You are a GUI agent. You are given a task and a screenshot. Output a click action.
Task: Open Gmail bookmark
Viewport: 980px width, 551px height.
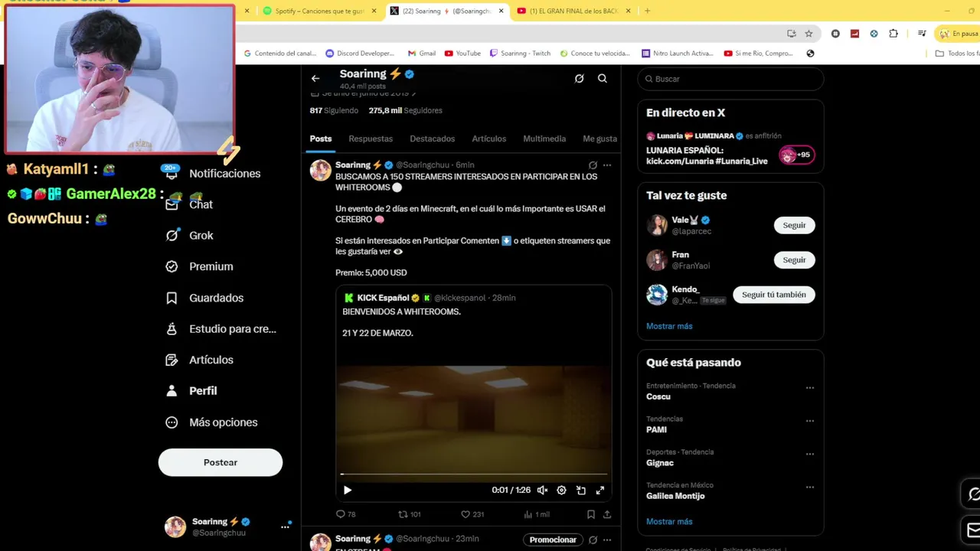click(422, 54)
